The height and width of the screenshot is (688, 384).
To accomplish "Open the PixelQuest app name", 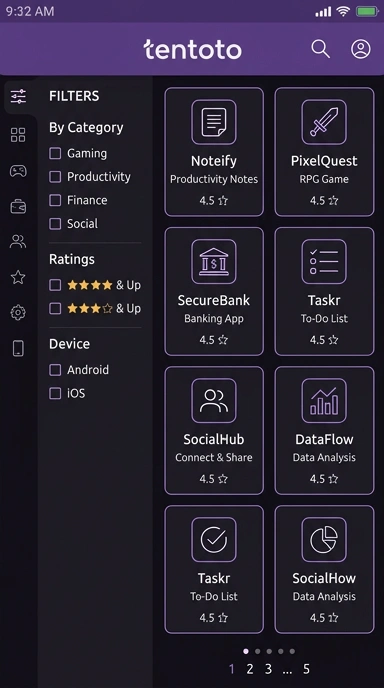I will point(324,161).
